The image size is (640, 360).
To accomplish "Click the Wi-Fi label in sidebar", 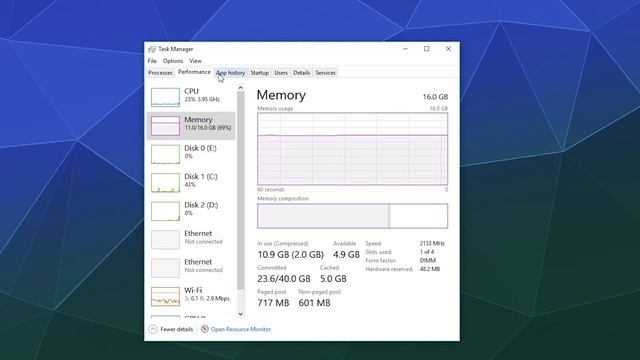I will (193, 290).
